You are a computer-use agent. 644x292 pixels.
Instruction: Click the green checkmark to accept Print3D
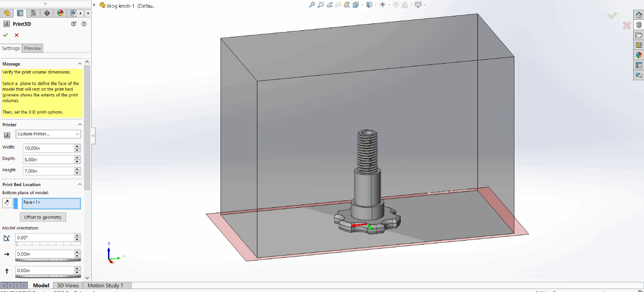point(5,35)
